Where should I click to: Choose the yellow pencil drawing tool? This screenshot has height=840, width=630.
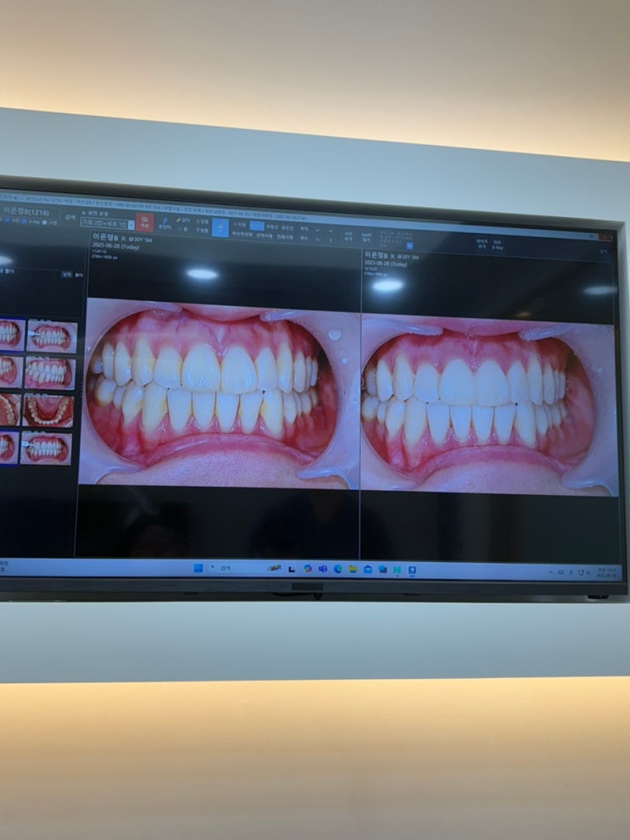182,220
